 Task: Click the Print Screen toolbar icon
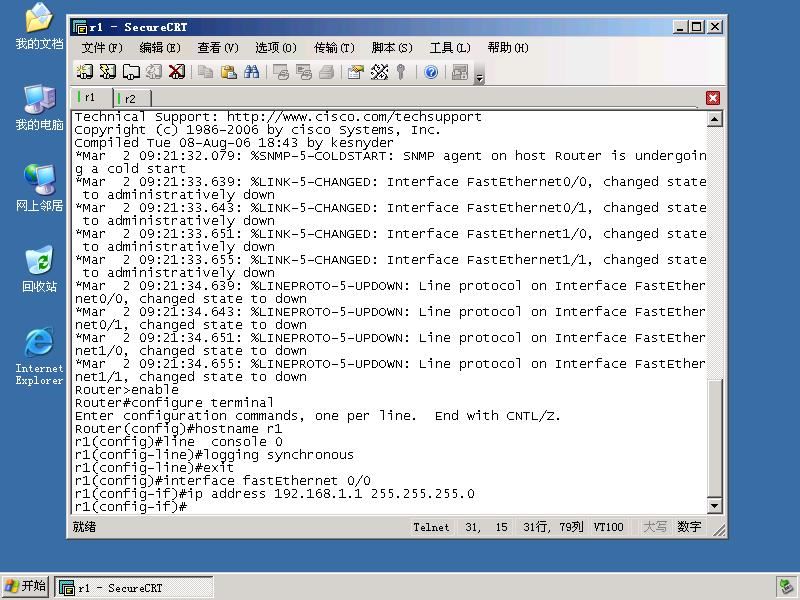tap(281, 72)
